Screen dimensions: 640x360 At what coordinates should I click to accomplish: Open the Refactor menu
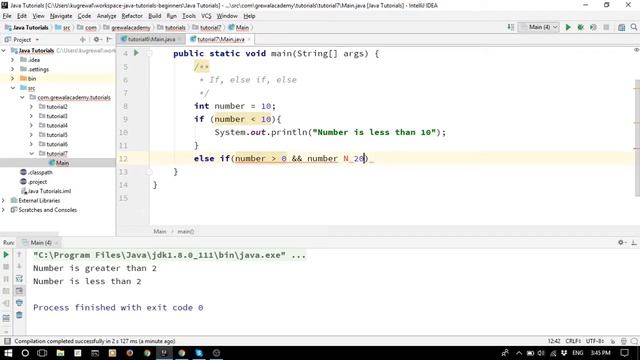pyautogui.click(x=132, y=16)
